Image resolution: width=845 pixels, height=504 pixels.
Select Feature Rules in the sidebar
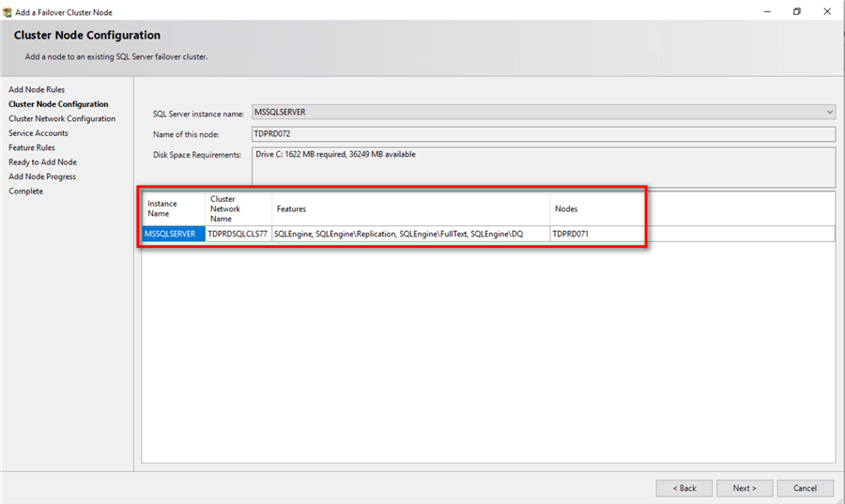tap(32, 147)
